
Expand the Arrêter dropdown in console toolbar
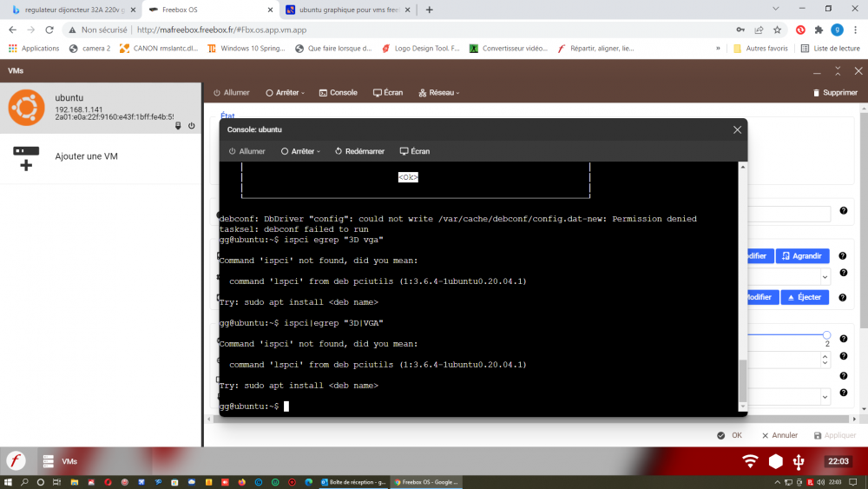(301, 151)
